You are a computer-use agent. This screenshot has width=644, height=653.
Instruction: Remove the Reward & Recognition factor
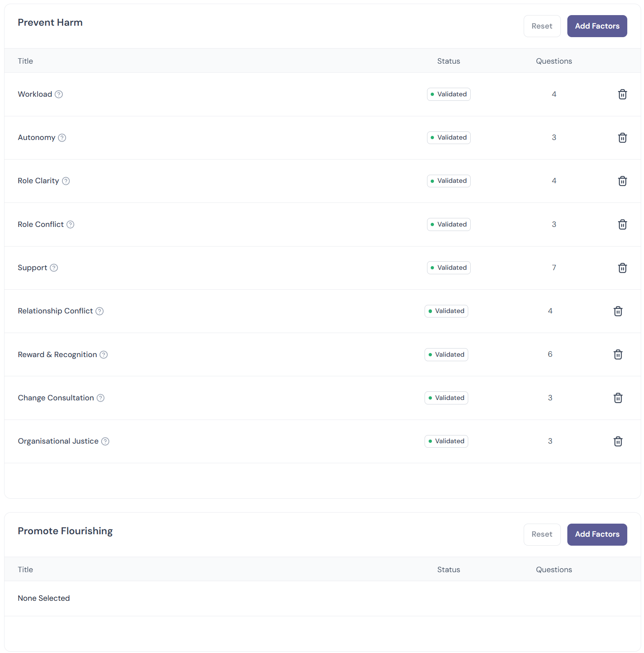click(x=618, y=354)
